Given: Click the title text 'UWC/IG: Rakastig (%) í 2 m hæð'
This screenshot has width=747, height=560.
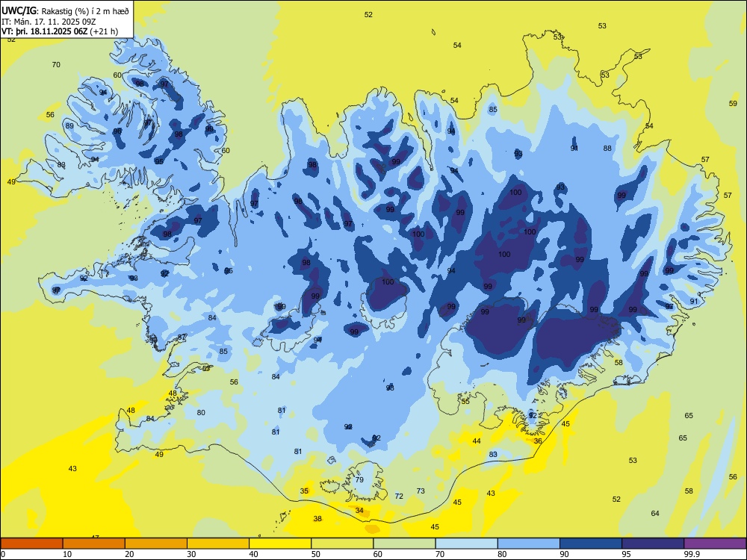Looking at the screenshot, I should click(65, 11).
